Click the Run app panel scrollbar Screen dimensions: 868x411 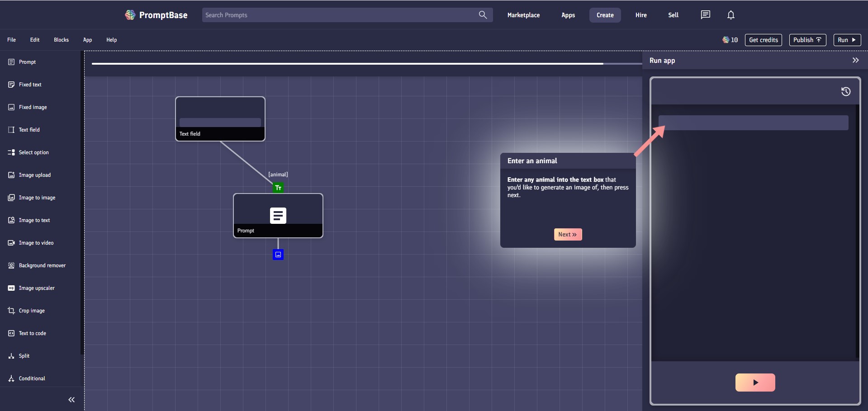pyautogui.click(x=857, y=231)
